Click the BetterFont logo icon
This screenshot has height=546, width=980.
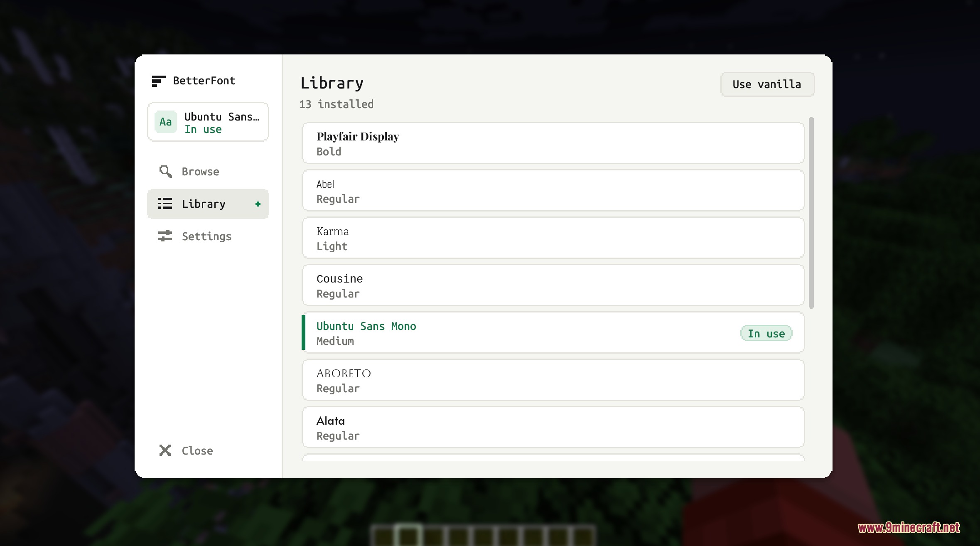pyautogui.click(x=158, y=81)
